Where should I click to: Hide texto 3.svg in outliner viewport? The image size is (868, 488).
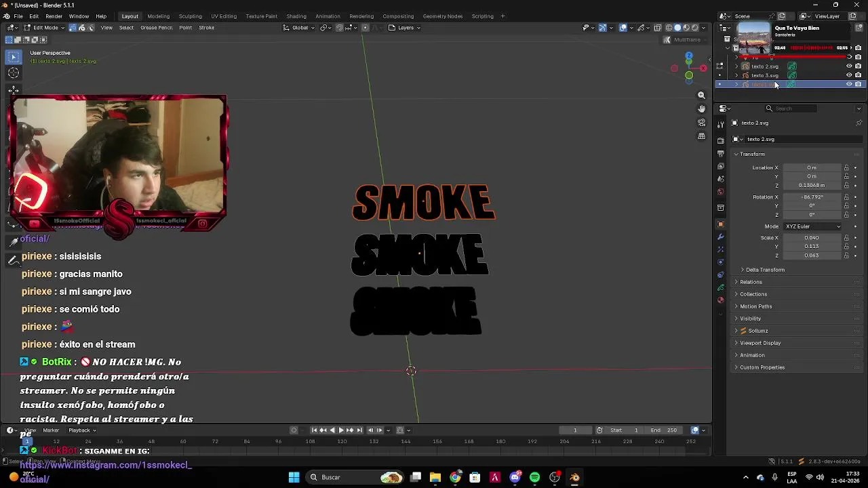pyautogui.click(x=849, y=75)
